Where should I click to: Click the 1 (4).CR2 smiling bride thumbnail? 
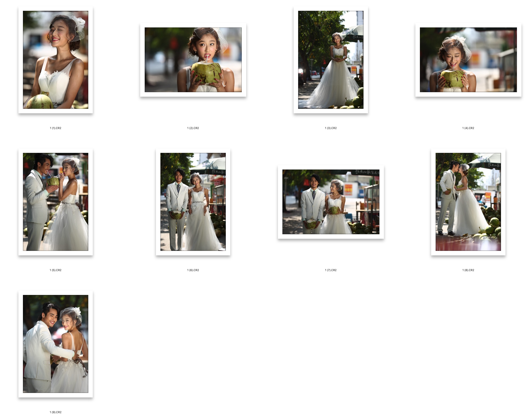(468, 60)
